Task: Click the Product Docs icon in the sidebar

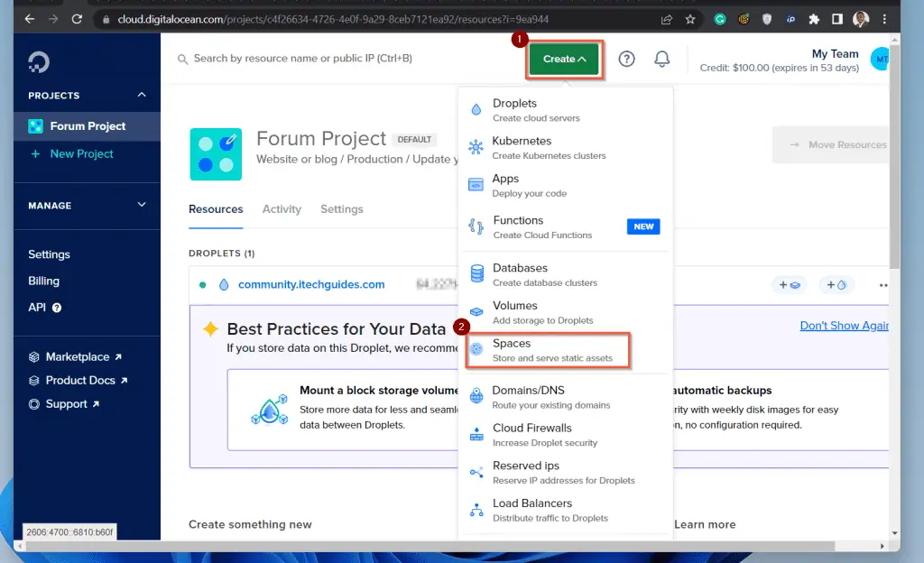Action: click(x=34, y=381)
